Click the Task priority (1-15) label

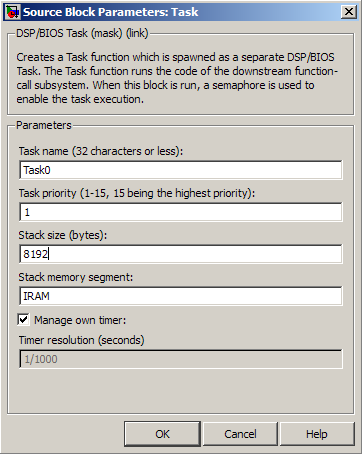click(x=137, y=193)
